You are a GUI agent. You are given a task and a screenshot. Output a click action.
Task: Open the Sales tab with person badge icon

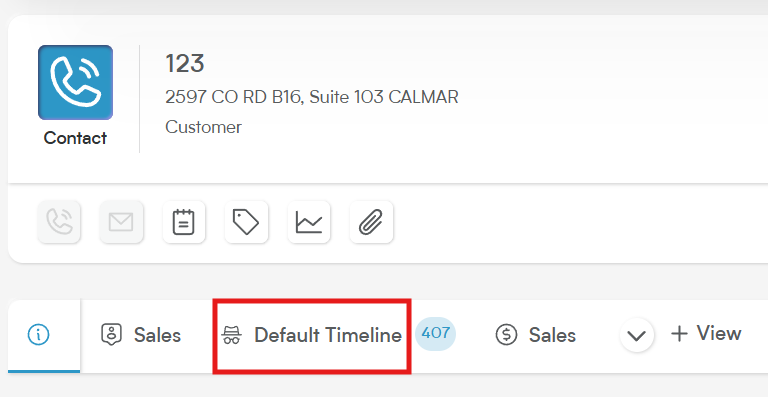point(141,336)
